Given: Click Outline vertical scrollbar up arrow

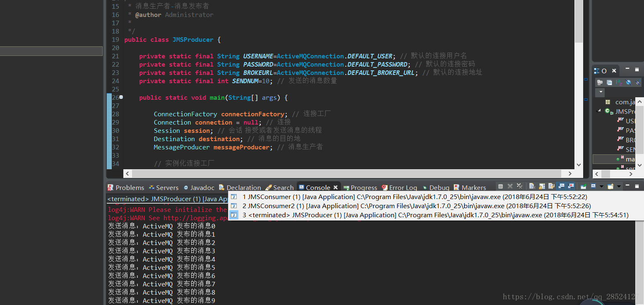Looking at the screenshot, I should [639, 102].
